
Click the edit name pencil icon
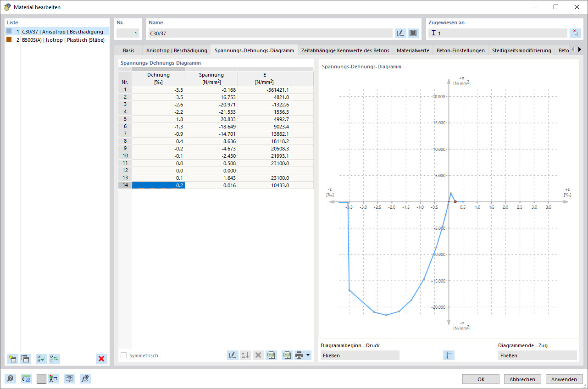click(400, 33)
